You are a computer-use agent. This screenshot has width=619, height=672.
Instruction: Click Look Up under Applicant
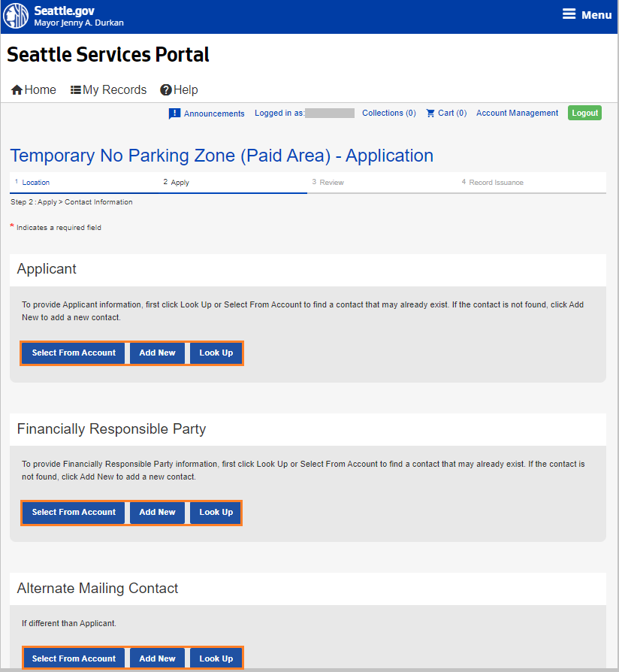[x=216, y=353]
